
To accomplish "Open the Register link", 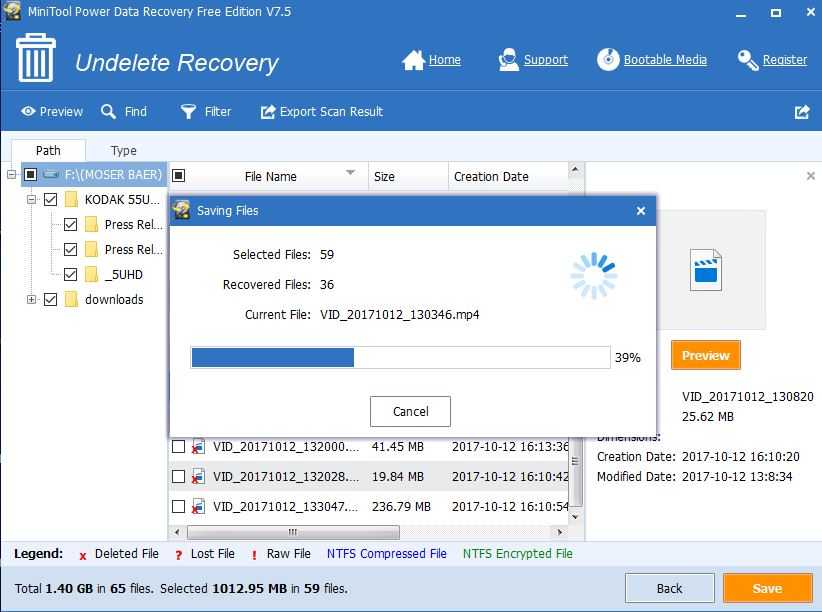I will [784, 60].
